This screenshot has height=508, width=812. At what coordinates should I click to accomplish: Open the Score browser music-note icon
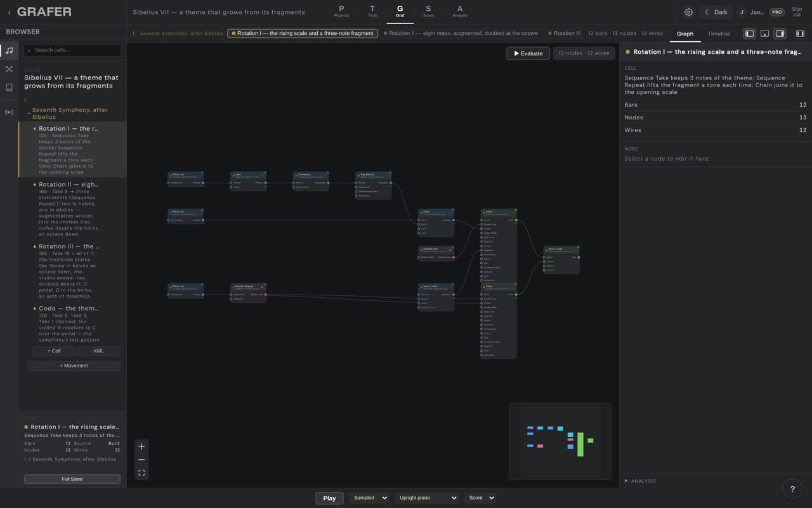tap(9, 50)
